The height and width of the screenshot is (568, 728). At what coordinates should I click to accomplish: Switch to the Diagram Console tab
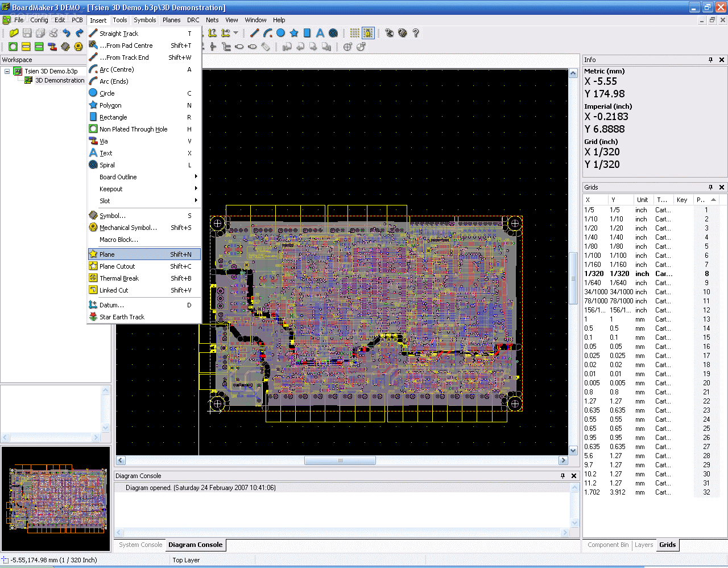tap(196, 545)
